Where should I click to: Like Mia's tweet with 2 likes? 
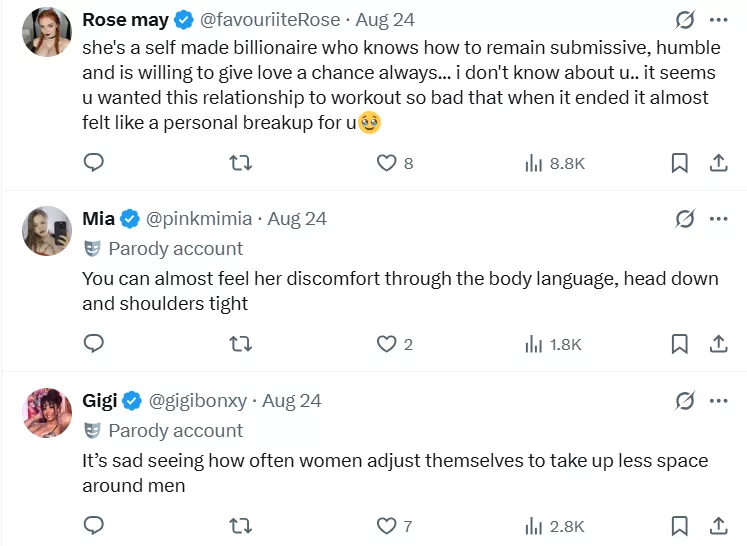386,344
